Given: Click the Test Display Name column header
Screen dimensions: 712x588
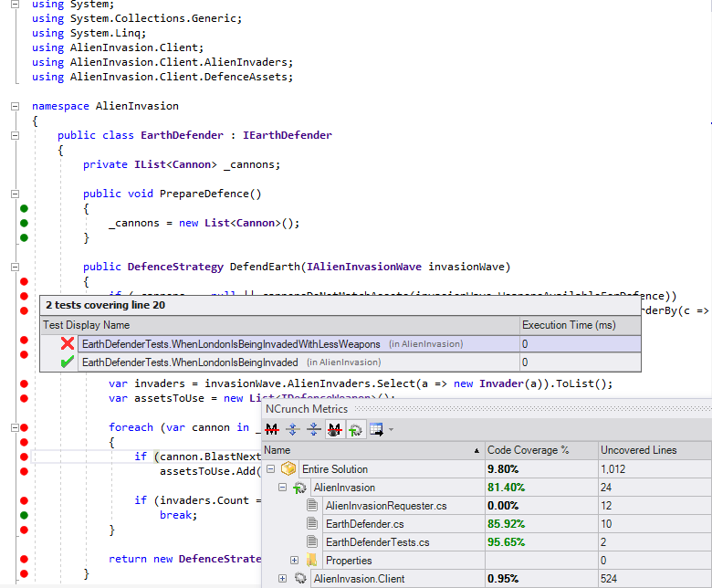Looking at the screenshot, I should pyautogui.click(x=279, y=325).
